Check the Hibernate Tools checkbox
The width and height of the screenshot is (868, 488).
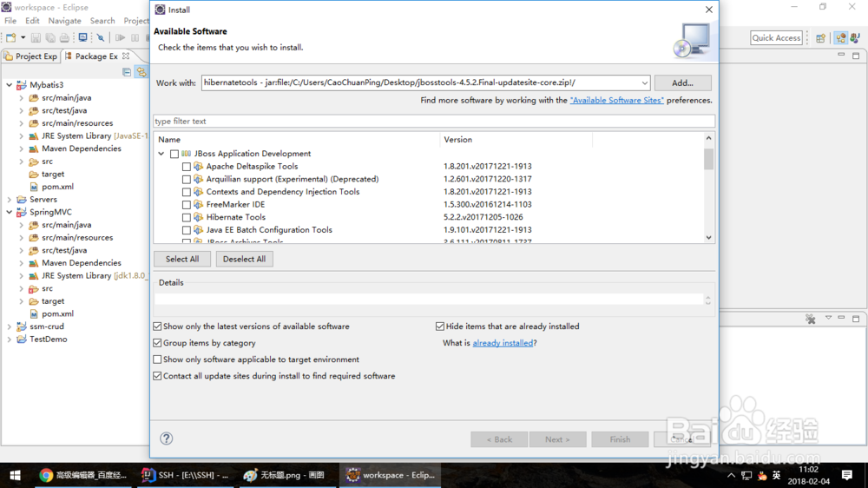click(187, 218)
